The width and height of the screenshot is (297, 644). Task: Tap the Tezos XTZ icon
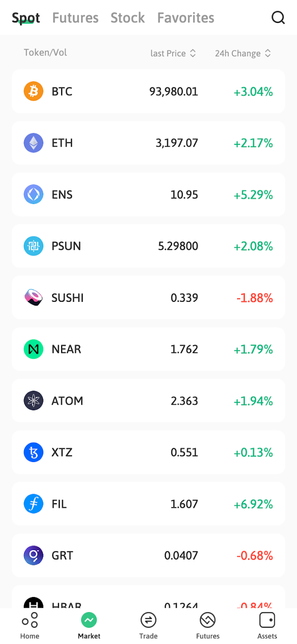(x=33, y=453)
